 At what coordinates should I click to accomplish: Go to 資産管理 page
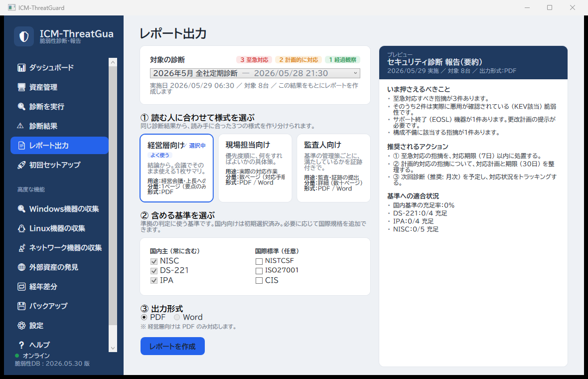point(59,87)
